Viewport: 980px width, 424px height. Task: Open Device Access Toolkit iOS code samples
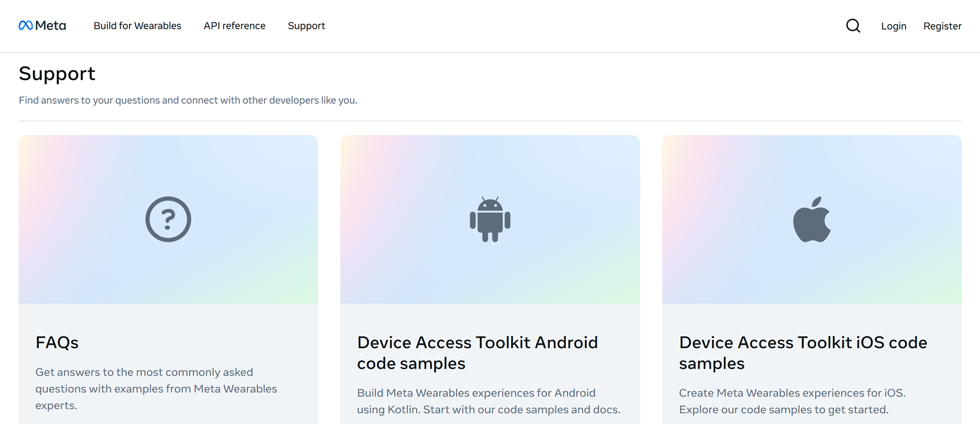point(803,353)
